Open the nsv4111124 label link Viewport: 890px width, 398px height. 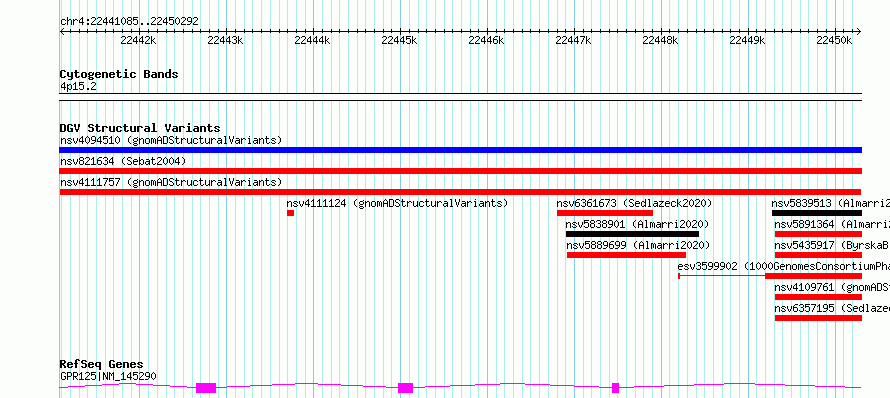[x=397, y=203]
